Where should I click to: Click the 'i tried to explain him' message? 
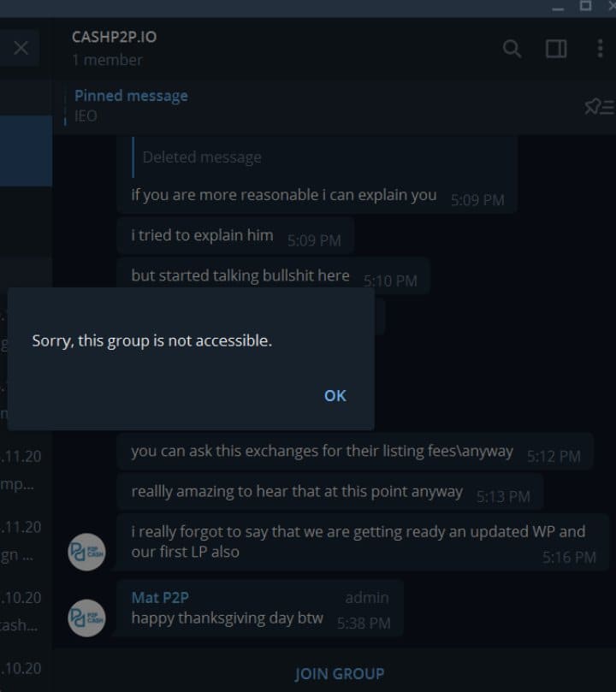[235, 236]
